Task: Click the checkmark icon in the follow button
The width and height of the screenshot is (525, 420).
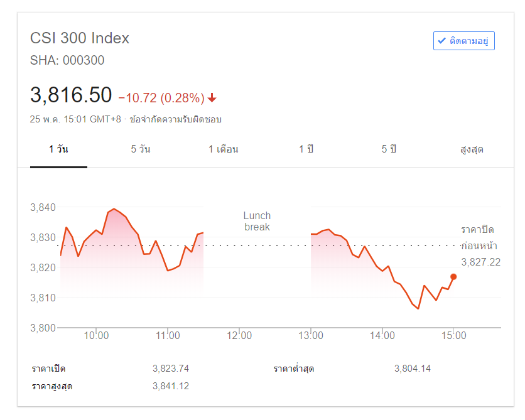Action: click(442, 41)
